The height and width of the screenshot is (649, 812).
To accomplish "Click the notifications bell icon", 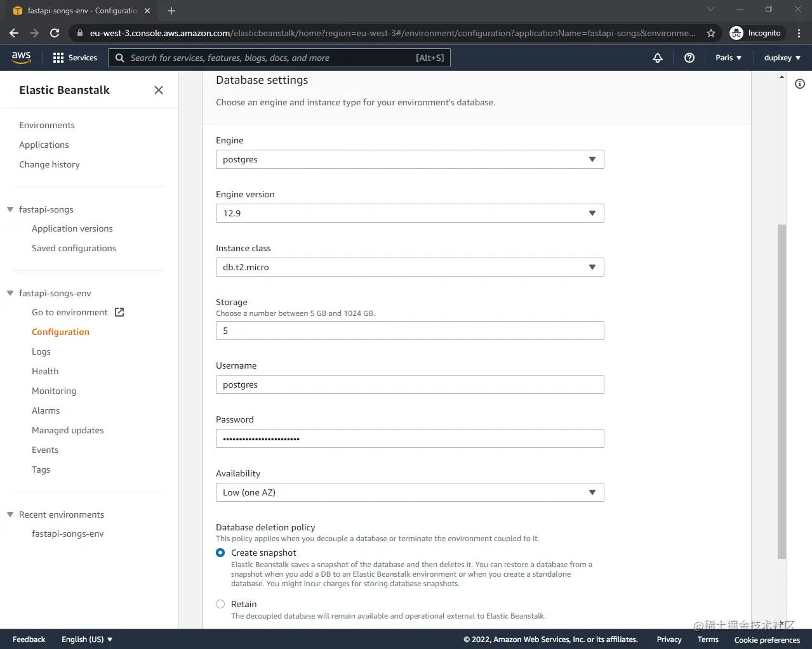I will [658, 58].
